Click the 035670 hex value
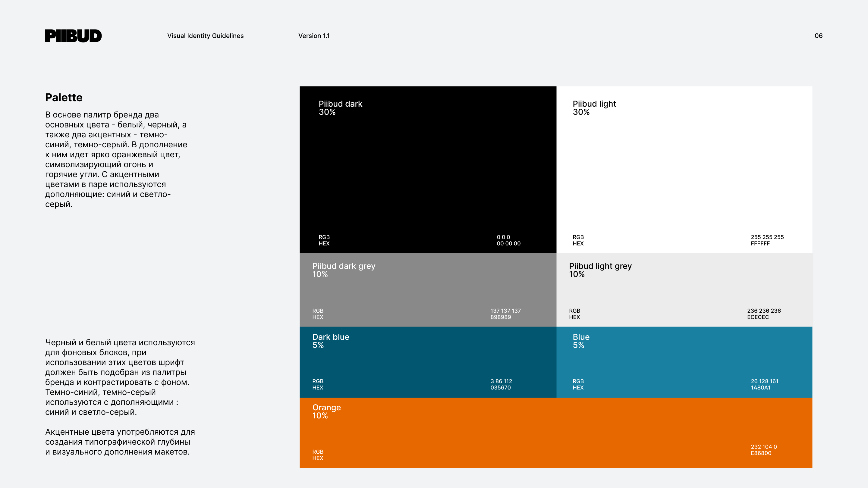Screen dimensions: 868x488 (x=500, y=387)
